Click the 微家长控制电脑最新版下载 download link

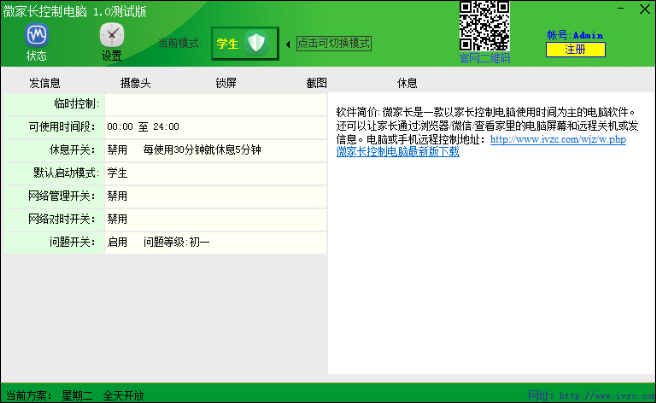397,152
